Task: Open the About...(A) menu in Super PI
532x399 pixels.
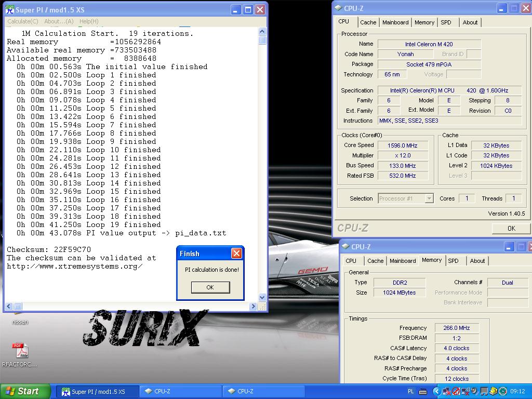Action: [x=59, y=21]
